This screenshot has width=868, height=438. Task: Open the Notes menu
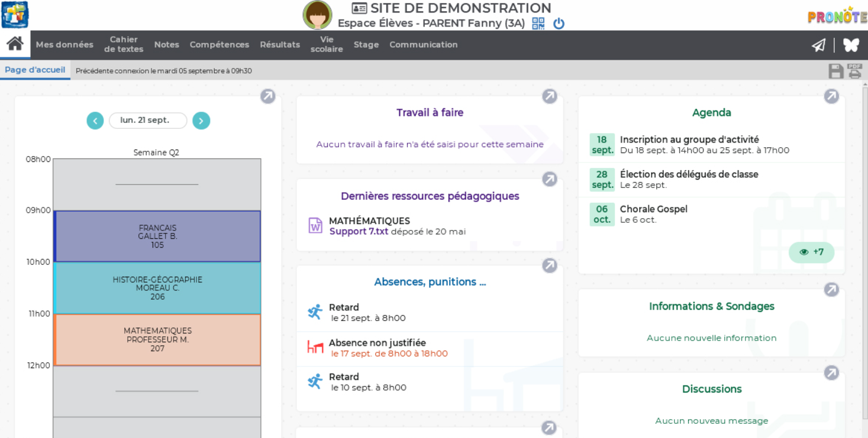pos(166,44)
